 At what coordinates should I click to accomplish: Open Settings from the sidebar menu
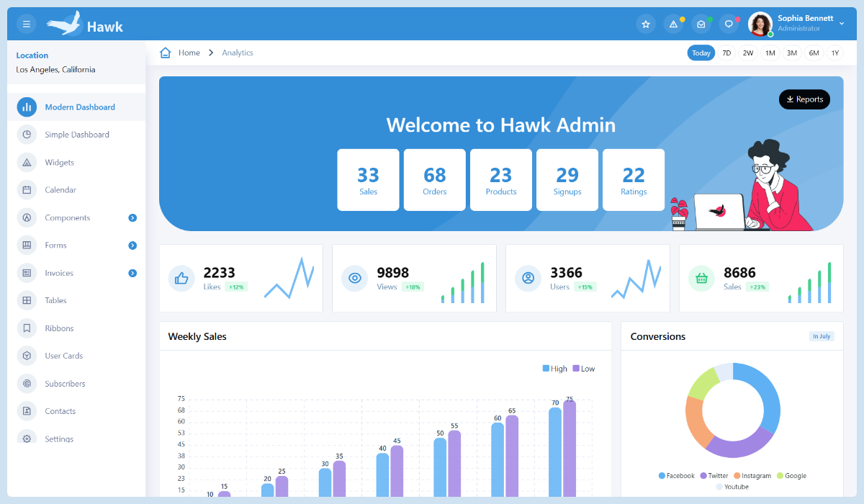tap(60, 438)
